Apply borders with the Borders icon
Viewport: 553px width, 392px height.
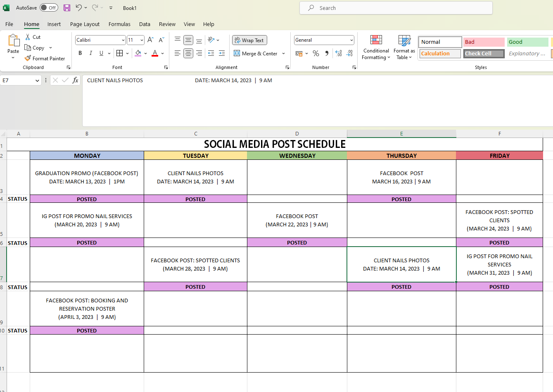[x=119, y=53]
